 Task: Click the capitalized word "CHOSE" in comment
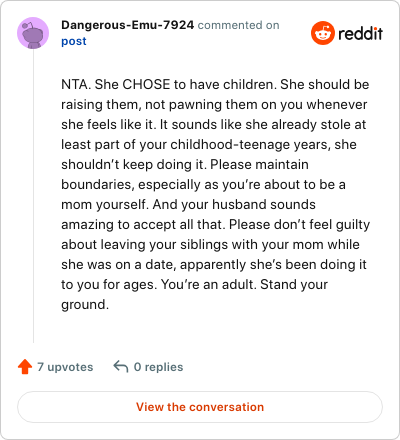pyautogui.click(x=146, y=85)
